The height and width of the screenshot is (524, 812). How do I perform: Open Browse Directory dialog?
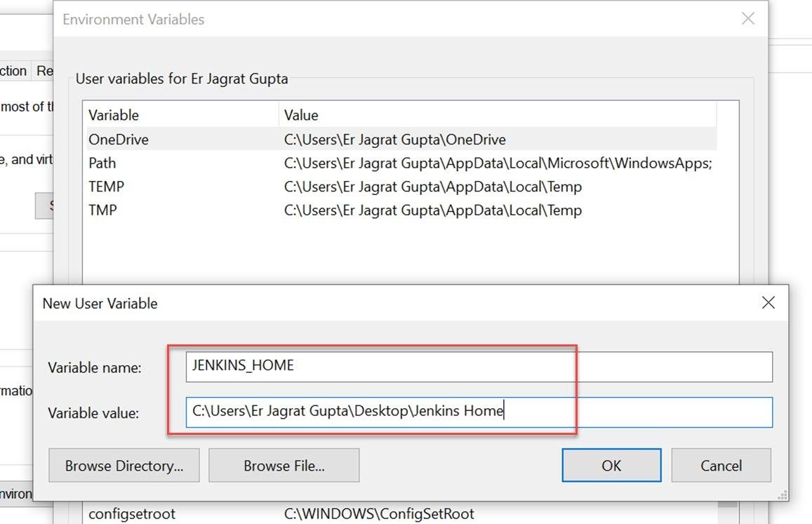tap(124, 465)
